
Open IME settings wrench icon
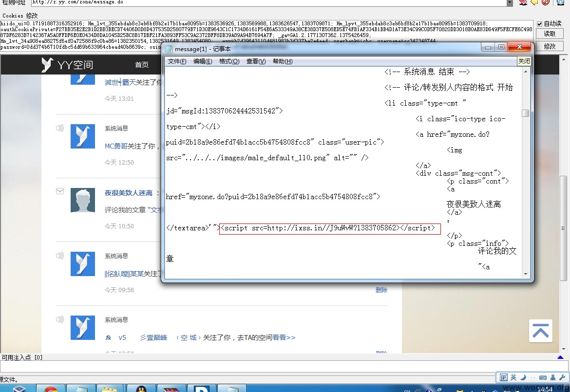coord(562,377)
